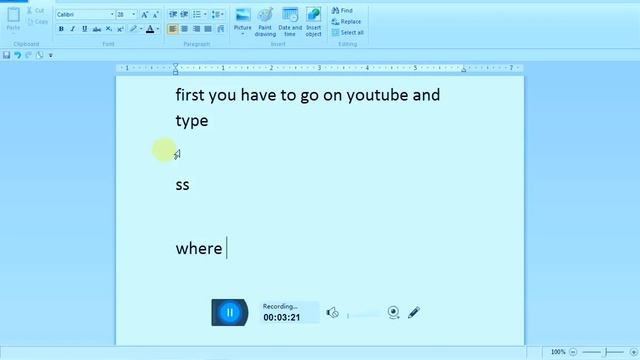The width and height of the screenshot is (640, 360).
Task: Toggle Underline formatting
Action: tap(84, 29)
